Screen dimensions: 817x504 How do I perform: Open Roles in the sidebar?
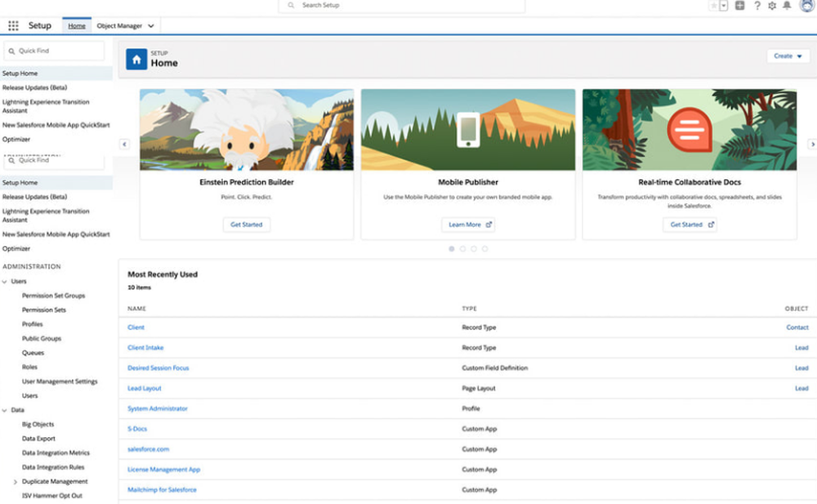coord(29,367)
